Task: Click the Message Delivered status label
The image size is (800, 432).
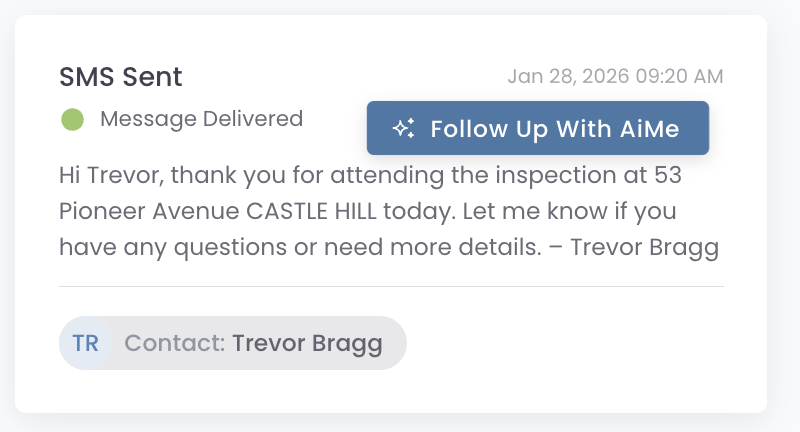Action: (x=201, y=119)
